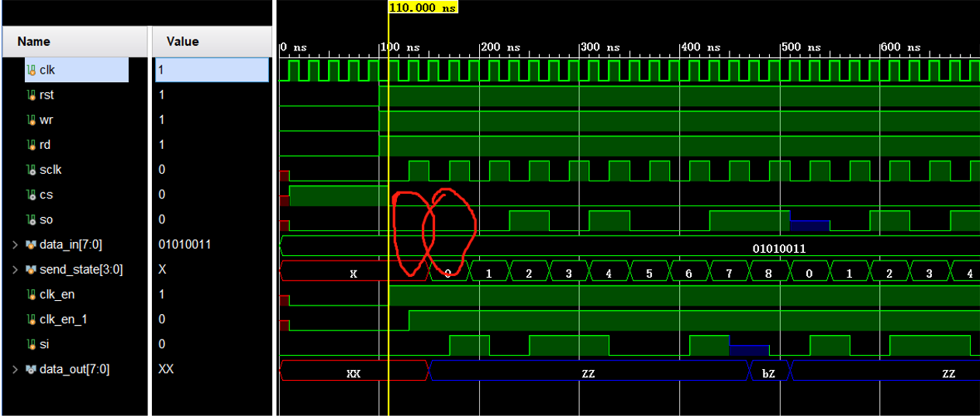Image resolution: width=980 pixels, height=418 pixels.
Task: Click the value 0 of sclk
Action: 162,169
